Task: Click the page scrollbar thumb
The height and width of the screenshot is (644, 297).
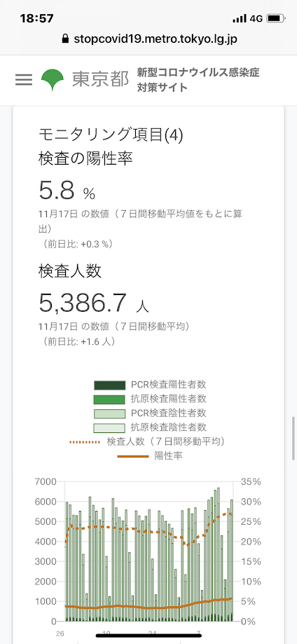Action: 293,439
